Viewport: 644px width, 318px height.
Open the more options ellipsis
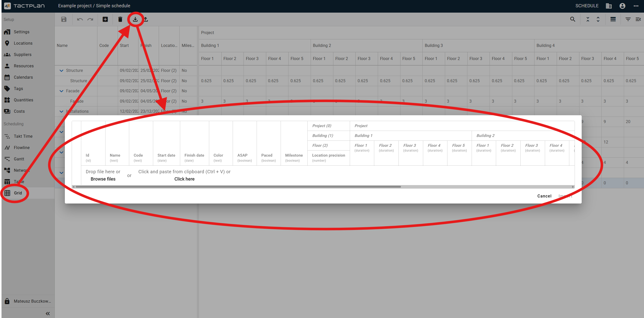tap(636, 6)
